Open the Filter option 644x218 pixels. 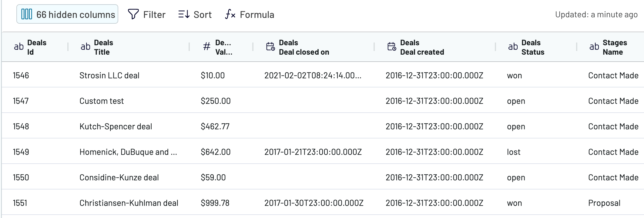pyautogui.click(x=147, y=14)
